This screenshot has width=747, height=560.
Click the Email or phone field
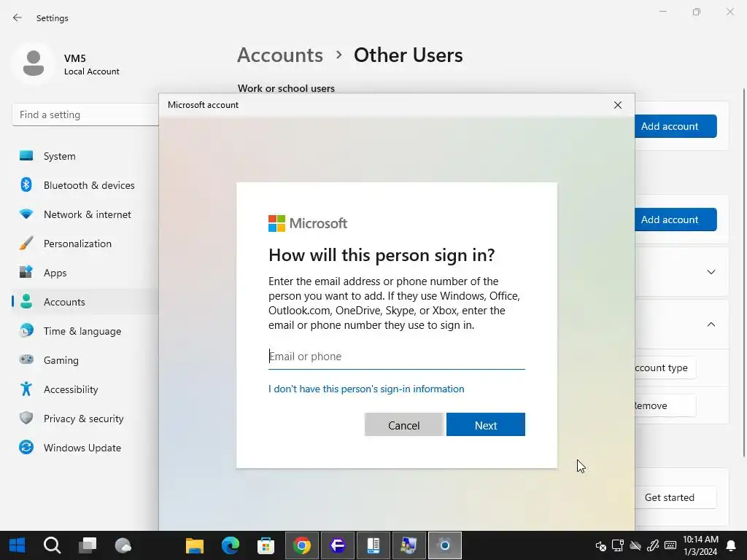(396, 357)
